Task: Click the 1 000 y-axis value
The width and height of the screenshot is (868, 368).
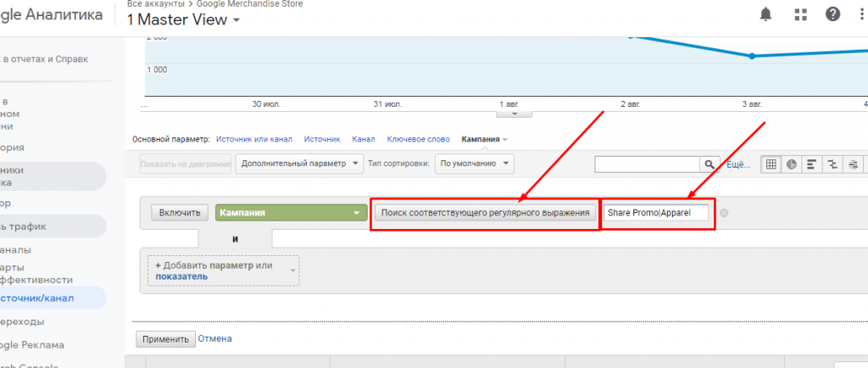Action: point(157,70)
